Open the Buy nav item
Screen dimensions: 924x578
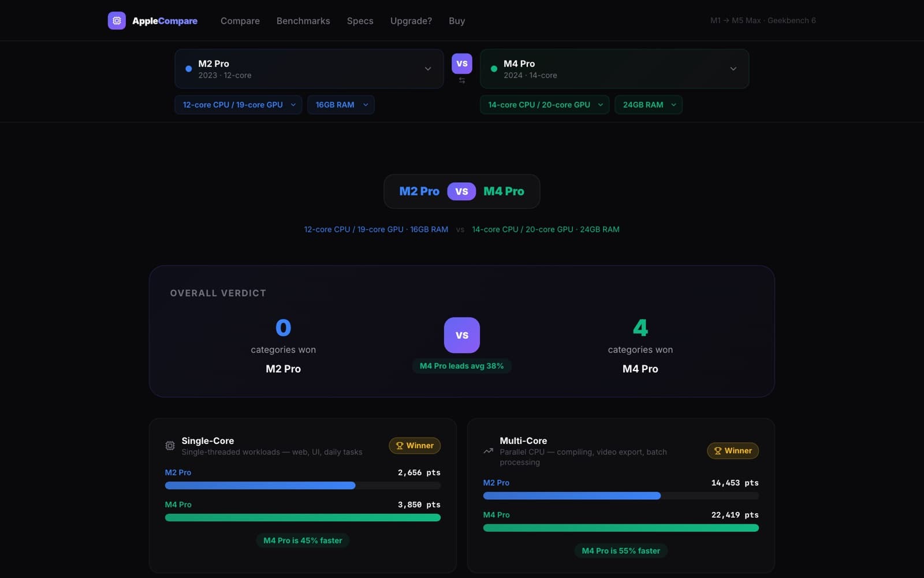457,21
